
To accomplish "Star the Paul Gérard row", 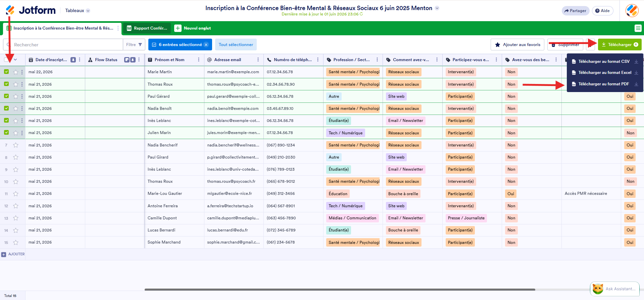I will (15, 96).
